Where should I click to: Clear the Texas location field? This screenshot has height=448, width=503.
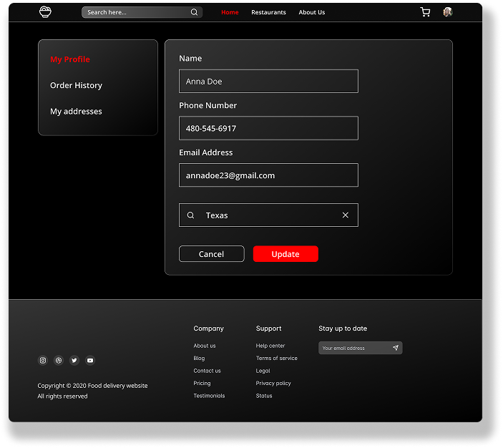[345, 215]
